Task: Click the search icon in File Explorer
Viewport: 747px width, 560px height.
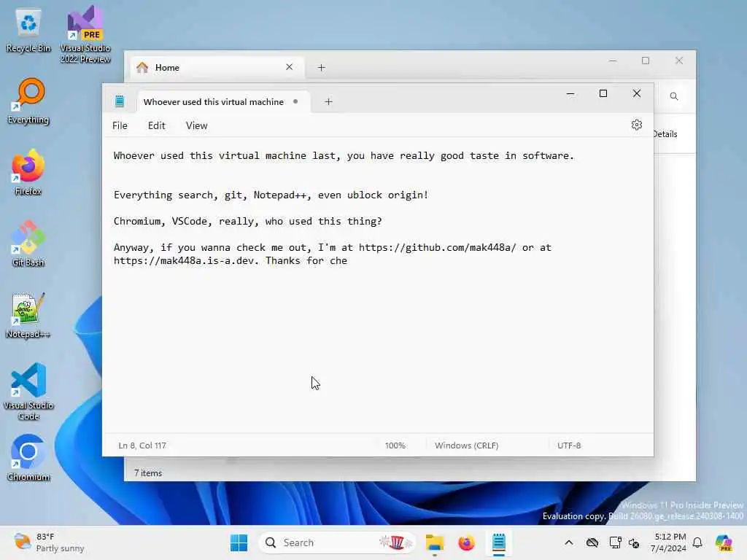Action: (x=673, y=96)
